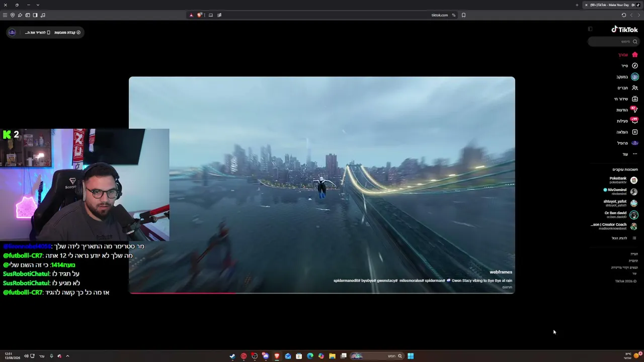Open the tab list dropdown chevron

point(38,5)
